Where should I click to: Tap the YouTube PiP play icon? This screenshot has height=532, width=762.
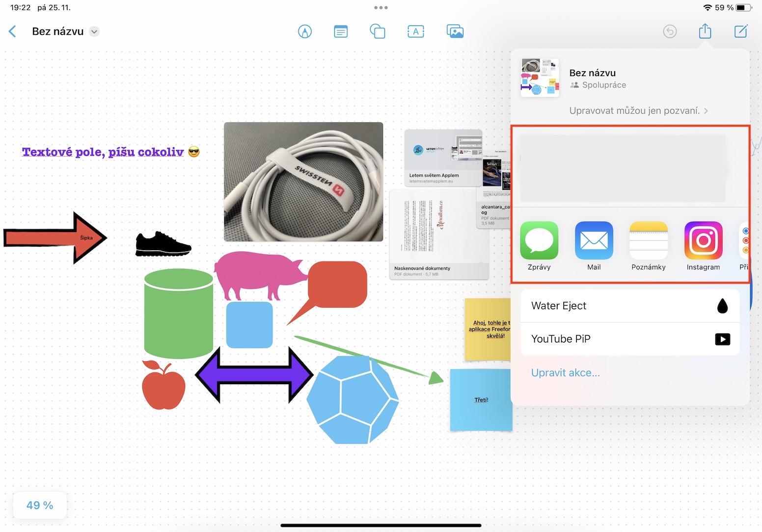pos(722,339)
